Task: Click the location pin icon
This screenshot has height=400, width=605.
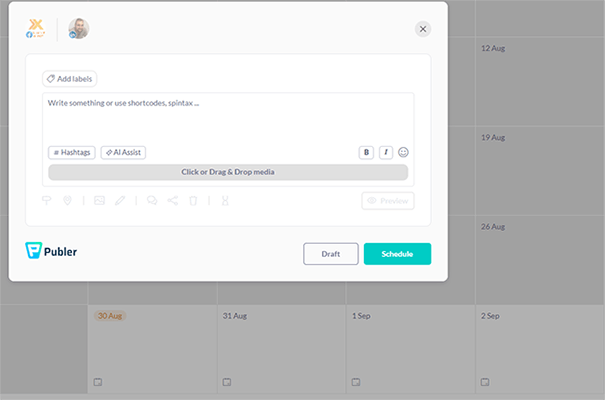Action: coord(67,201)
